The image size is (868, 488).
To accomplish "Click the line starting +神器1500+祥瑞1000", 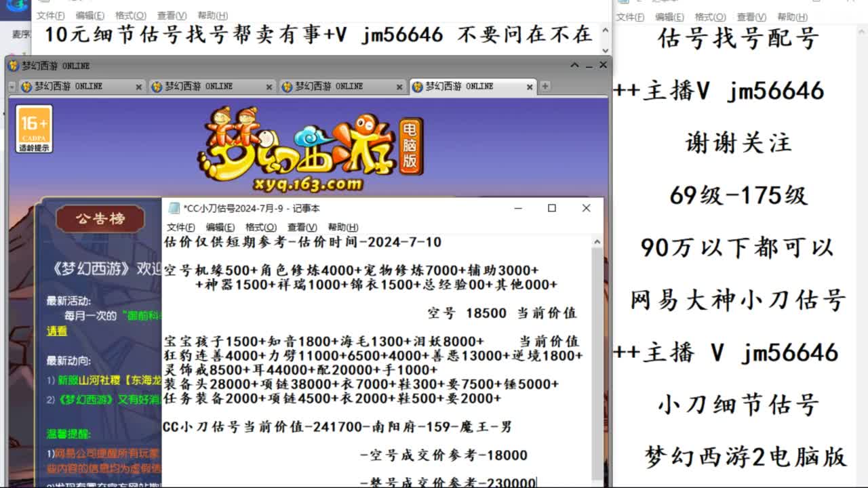I will (376, 285).
